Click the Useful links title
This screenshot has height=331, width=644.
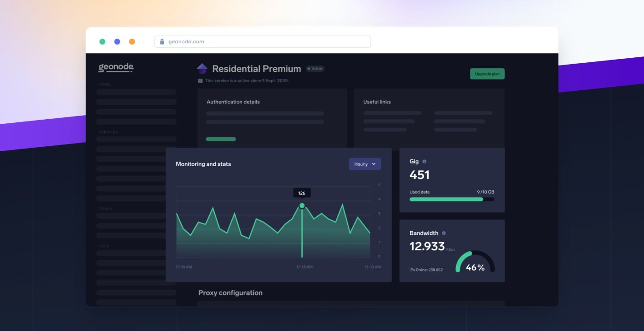coord(377,102)
